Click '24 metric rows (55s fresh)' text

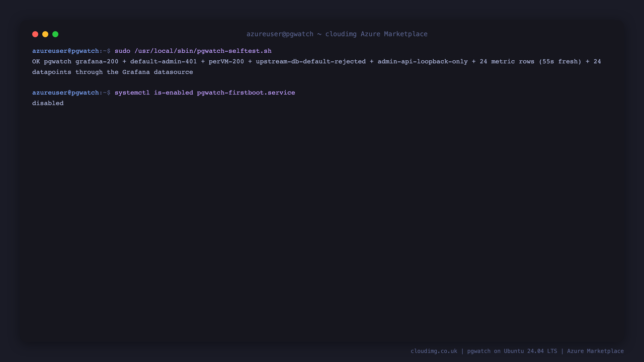tap(530, 61)
